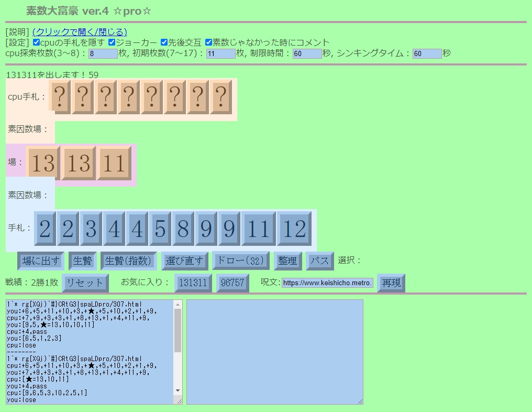The height and width of the screenshot is (412, 532).
Task: Reset the record with リセット
Action: 85,283
